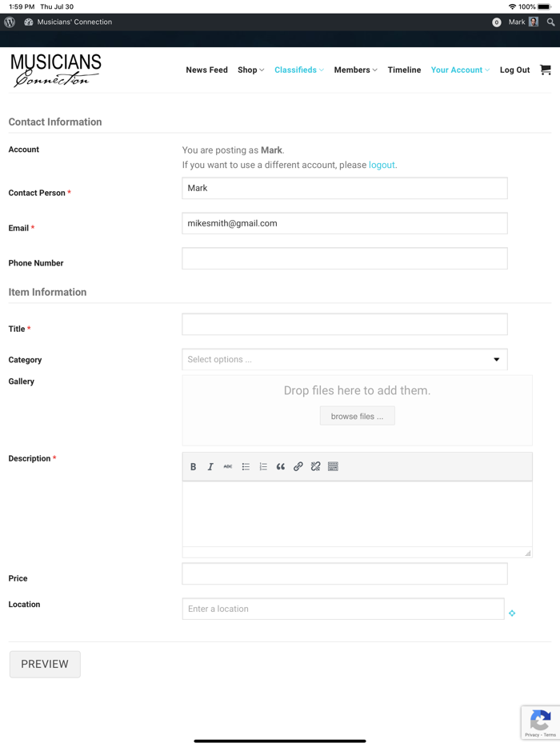Viewport: 560px width, 747px height.
Task: Insert a blockquote
Action: pyautogui.click(x=281, y=467)
